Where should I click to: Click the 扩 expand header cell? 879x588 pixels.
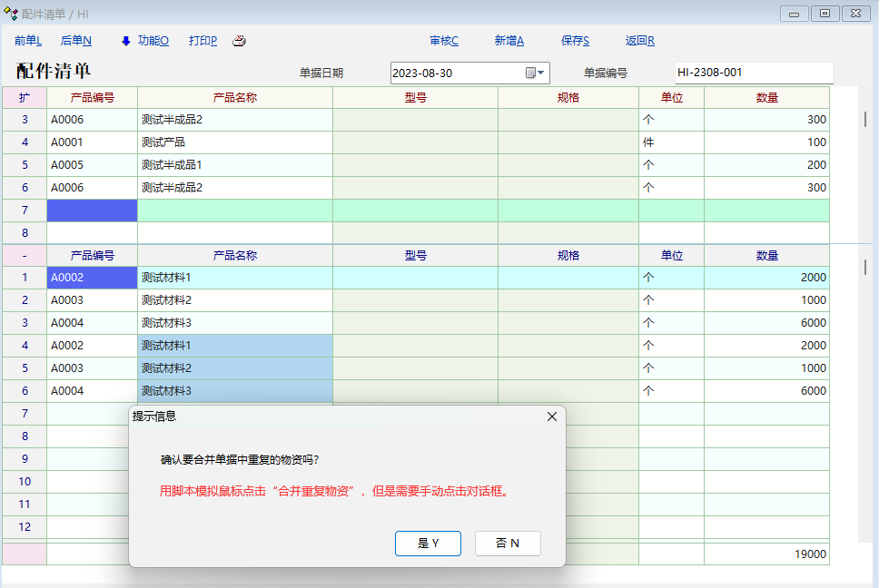[x=25, y=98]
